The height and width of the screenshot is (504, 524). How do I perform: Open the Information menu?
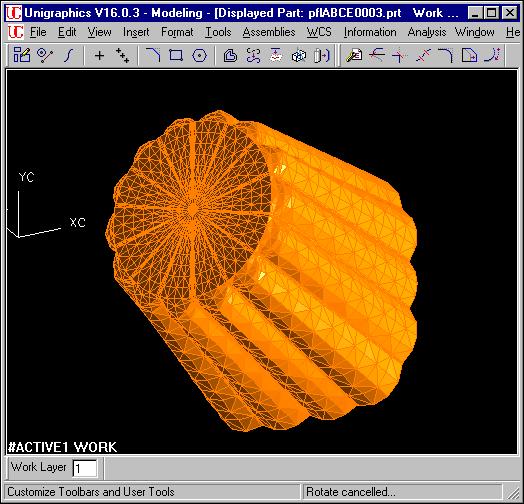(370, 32)
